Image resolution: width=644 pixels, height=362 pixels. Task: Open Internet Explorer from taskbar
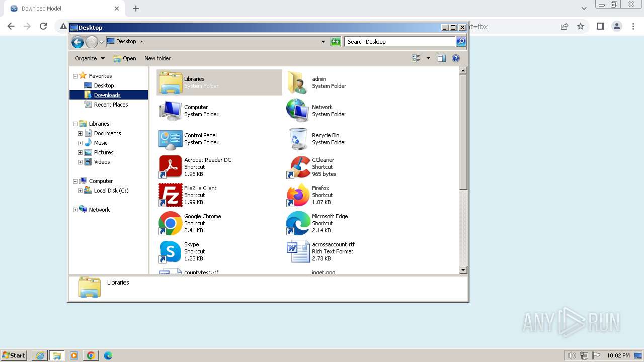click(40, 355)
